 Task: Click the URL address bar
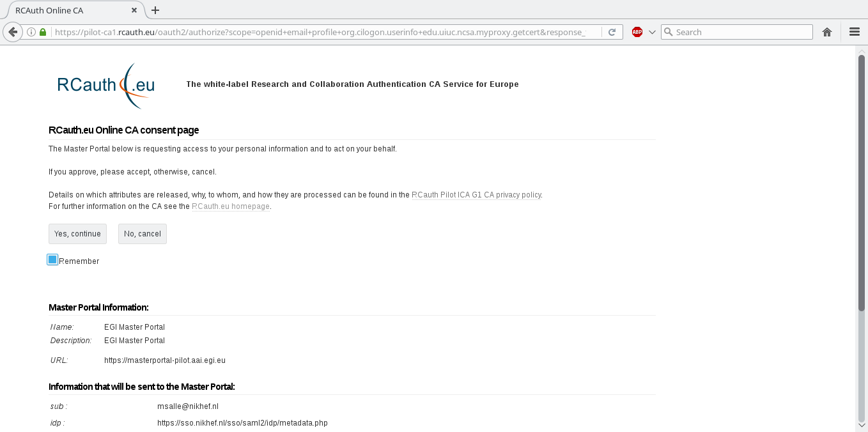pyautogui.click(x=326, y=32)
